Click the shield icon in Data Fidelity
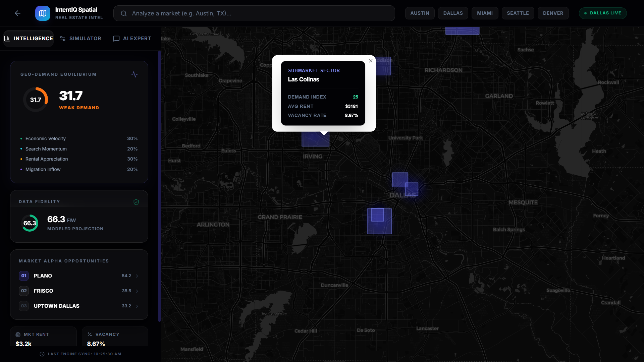This screenshot has width=644, height=362. (136, 202)
